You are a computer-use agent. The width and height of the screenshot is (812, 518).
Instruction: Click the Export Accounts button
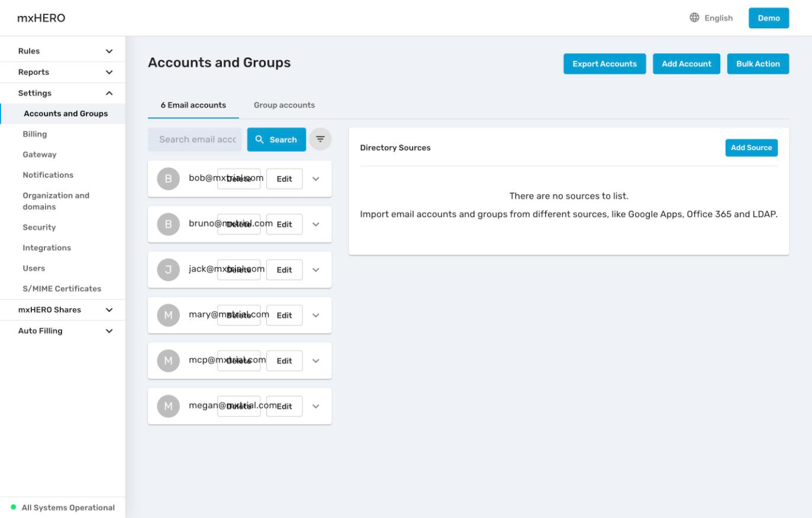click(604, 64)
